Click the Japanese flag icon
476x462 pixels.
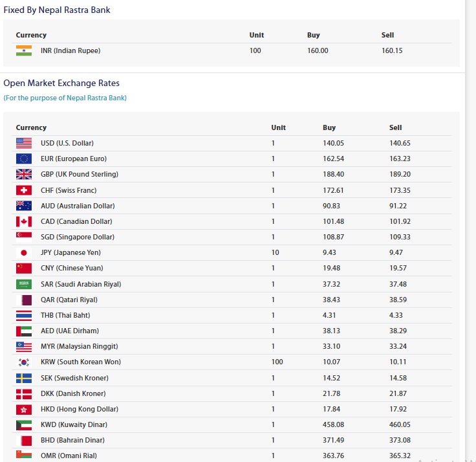pyautogui.click(x=24, y=252)
